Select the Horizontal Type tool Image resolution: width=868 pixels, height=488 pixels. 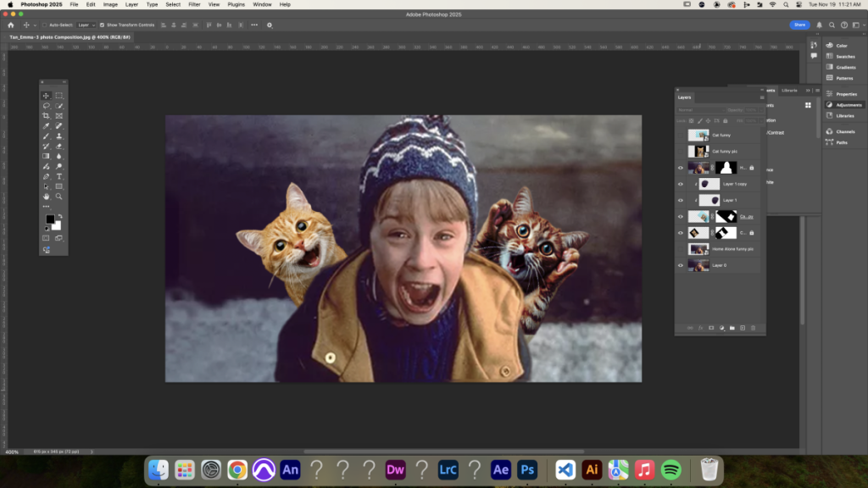pyautogui.click(x=59, y=176)
